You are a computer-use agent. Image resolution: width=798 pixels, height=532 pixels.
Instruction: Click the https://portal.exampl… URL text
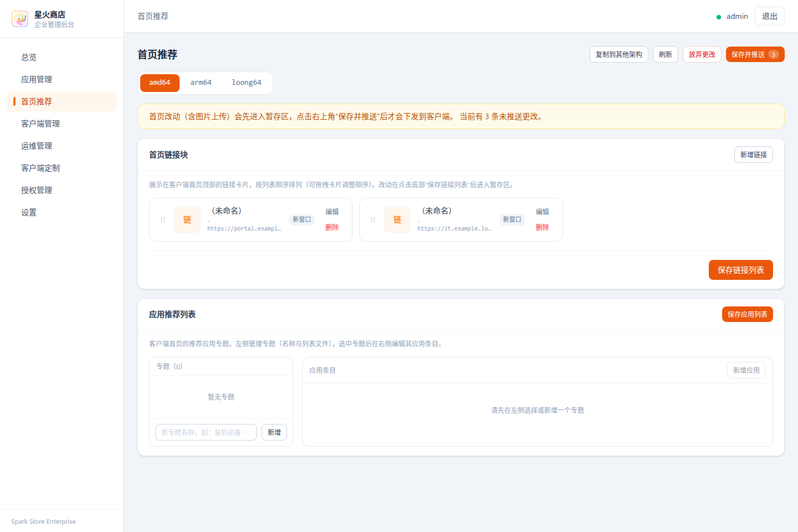tap(244, 228)
